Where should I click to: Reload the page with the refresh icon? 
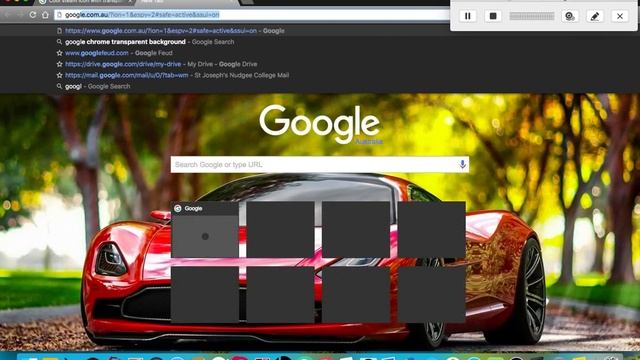click(x=33, y=15)
